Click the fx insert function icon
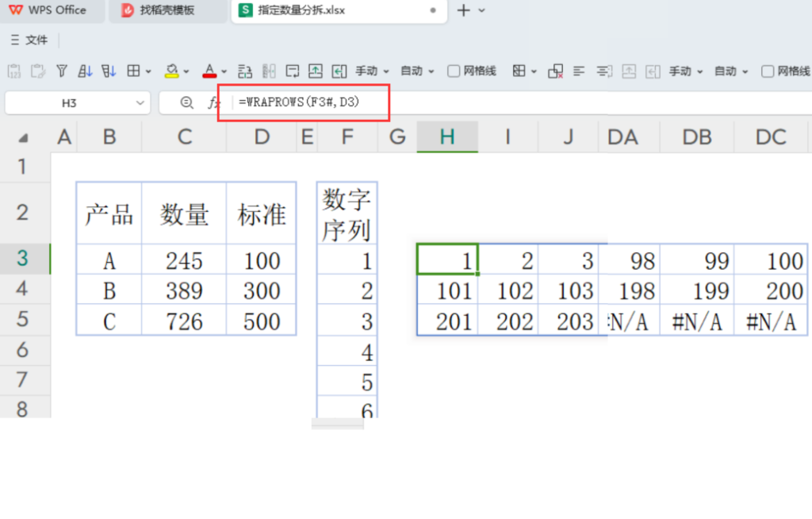Image resolution: width=812 pixels, height=519 pixels. (213, 102)
